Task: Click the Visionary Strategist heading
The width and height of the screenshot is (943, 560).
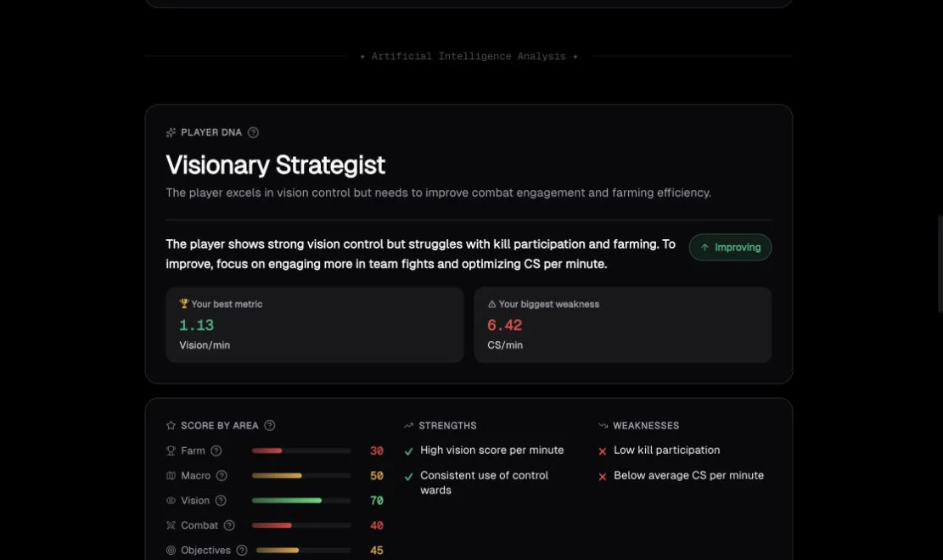Action: 276,165
